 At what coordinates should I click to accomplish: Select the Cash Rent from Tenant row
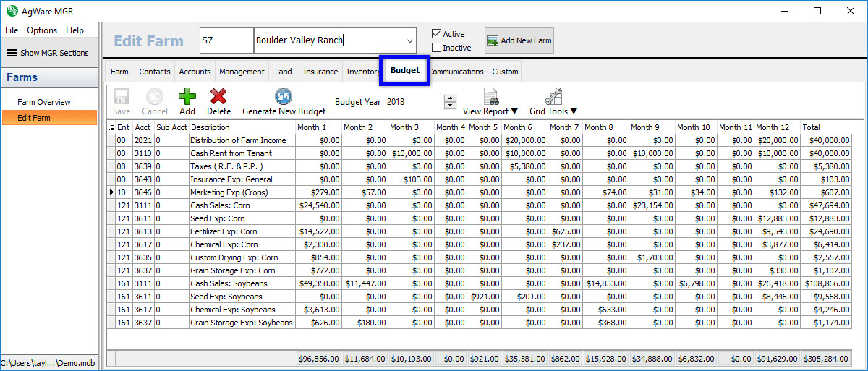coord(231,153)
